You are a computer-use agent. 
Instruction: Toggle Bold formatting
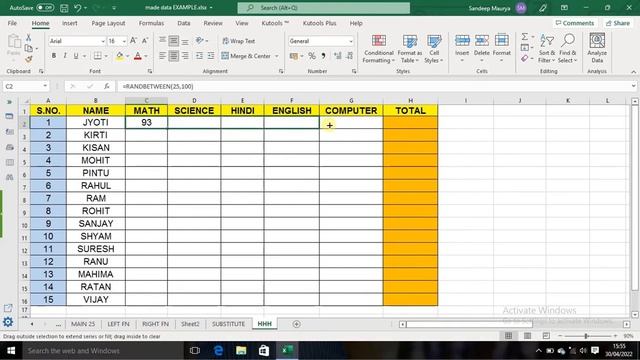[54, 56]
